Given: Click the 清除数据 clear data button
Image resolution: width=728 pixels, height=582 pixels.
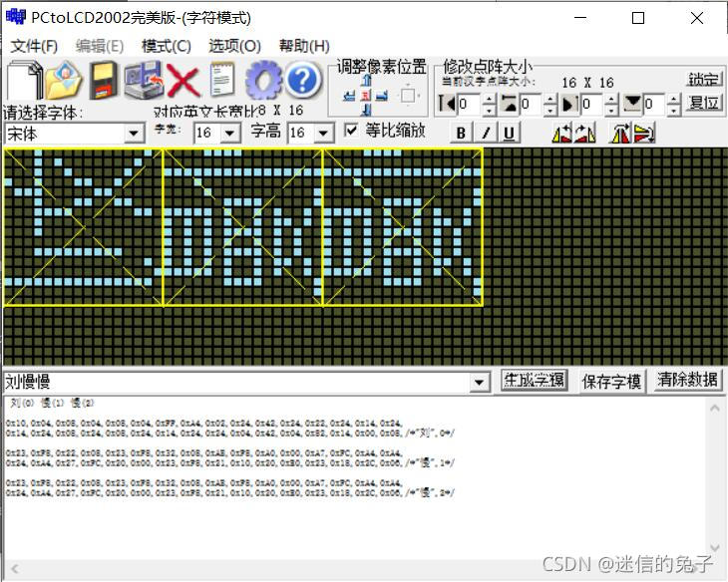Looking at the screenshot, I should 687,381.
